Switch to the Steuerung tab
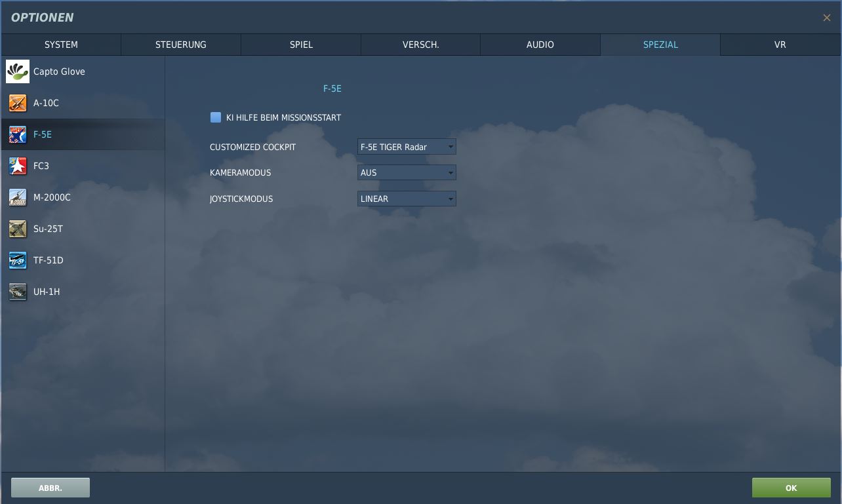Viewport: 842px width, 504px height. (x=181, y=45)
